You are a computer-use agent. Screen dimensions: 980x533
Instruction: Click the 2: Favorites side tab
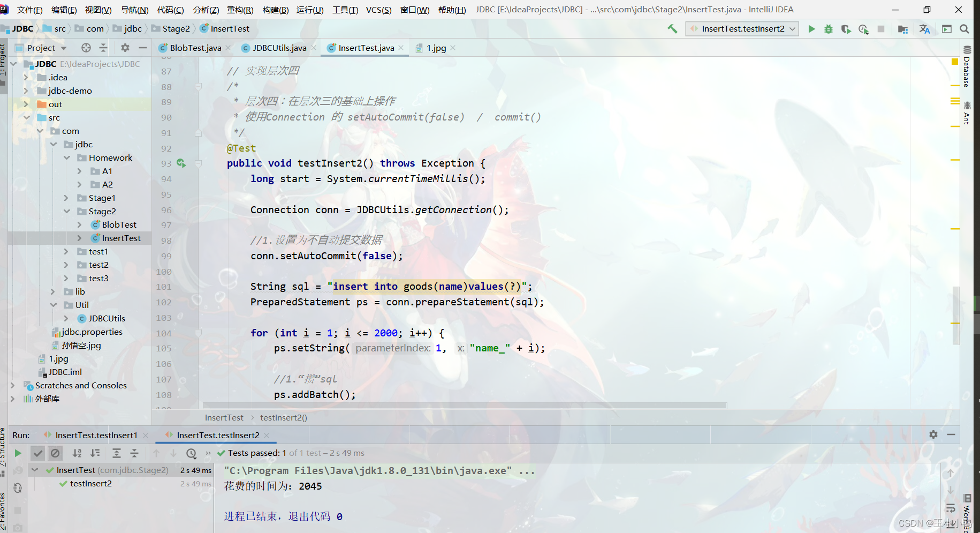click(x=3, y=512)
